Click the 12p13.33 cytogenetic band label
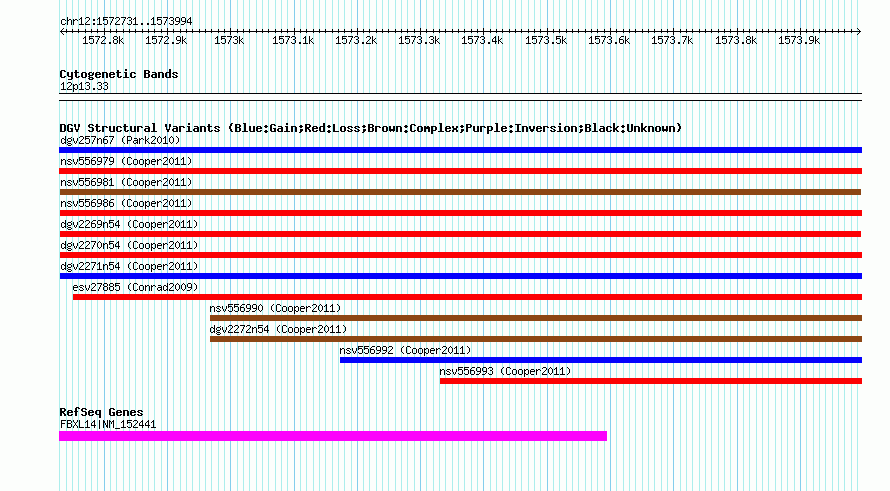This screenshot has width=890, height=491. pyautogui.click(x=84, y=86)
